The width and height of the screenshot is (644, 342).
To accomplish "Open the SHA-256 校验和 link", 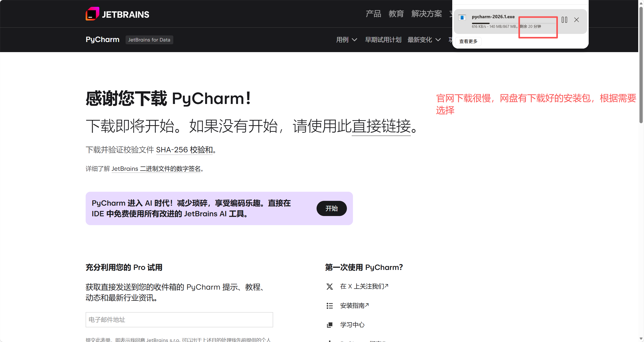I will 184,150.
